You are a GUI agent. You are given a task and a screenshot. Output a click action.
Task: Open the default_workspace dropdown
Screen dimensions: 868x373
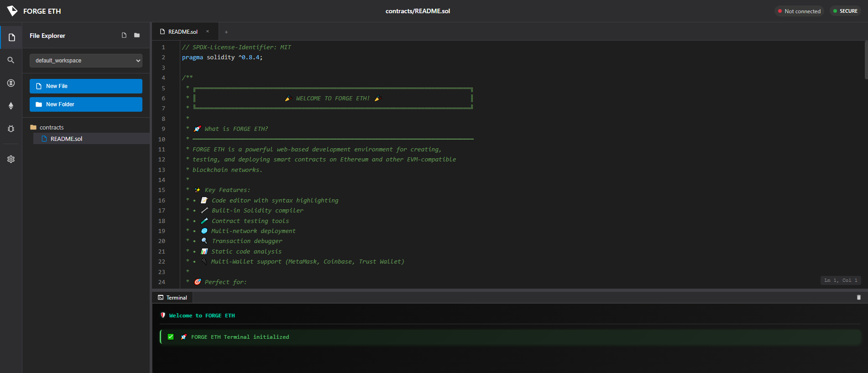tap(86, 61)
